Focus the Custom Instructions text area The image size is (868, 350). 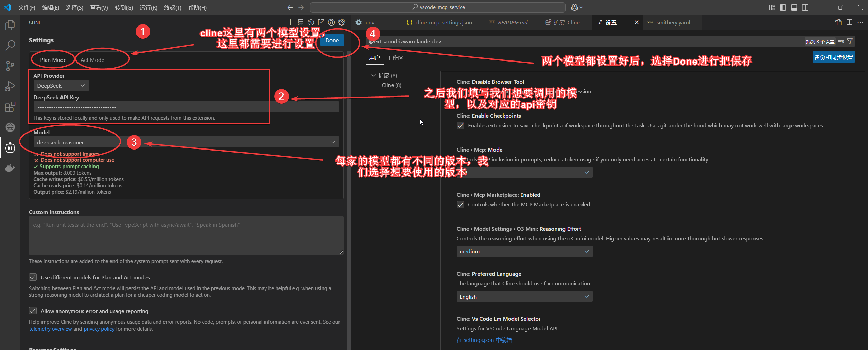(186, 235)
